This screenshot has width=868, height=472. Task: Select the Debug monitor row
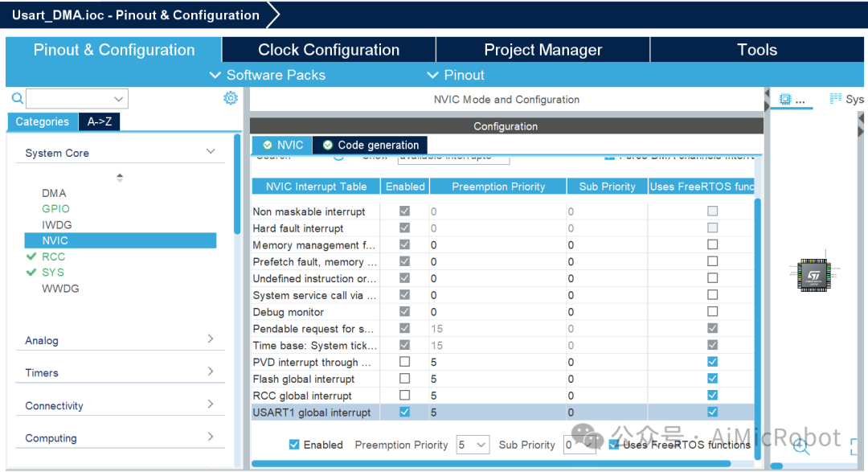[x=502, y=312]
